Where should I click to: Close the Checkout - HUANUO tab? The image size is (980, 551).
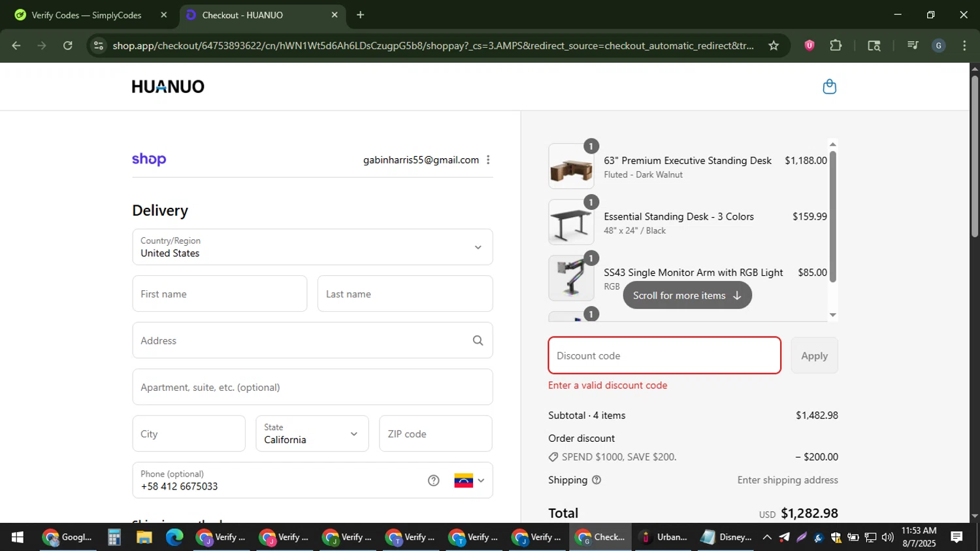pyautogui.click(x=335, y=14)
